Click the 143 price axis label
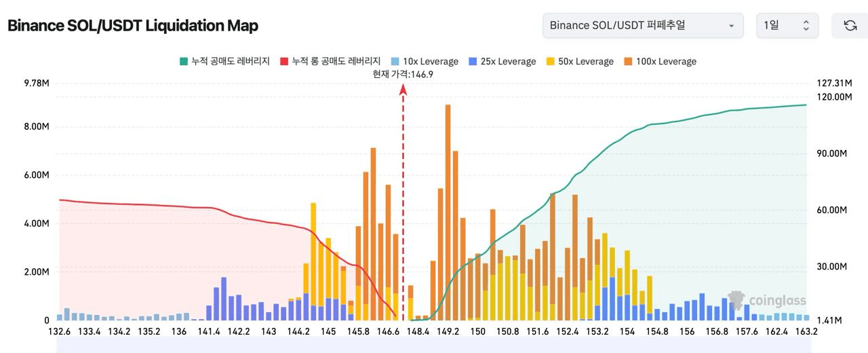The height and width of the screenshot is (353, 868). click(269, 332)
